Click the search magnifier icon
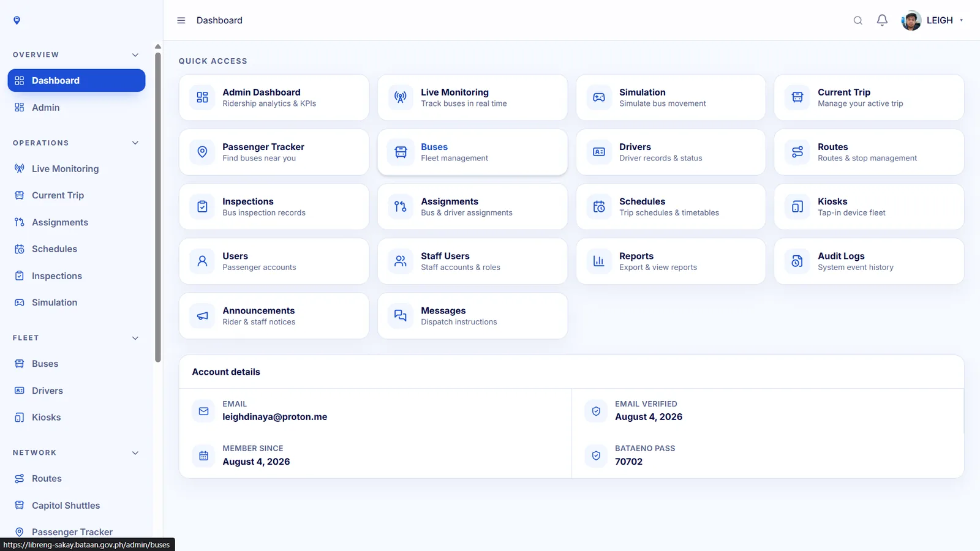The image size is (980, 551). click(x=858, y=20)
